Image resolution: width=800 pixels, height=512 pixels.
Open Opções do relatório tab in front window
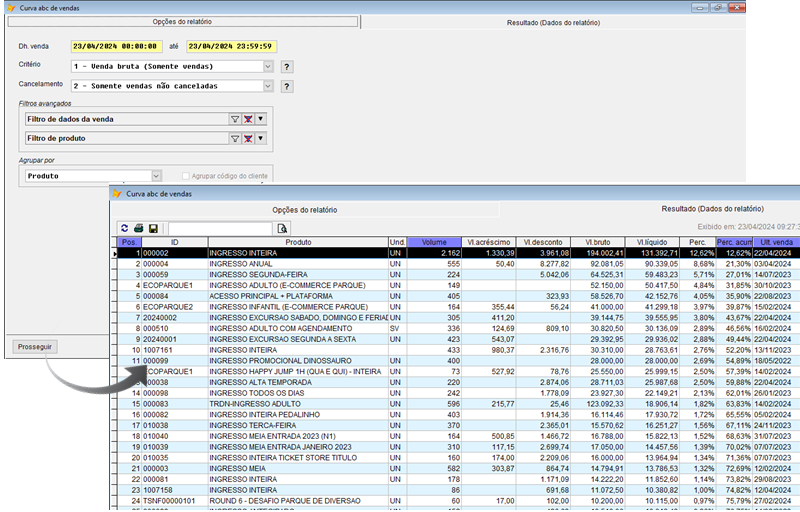point(304,210)
